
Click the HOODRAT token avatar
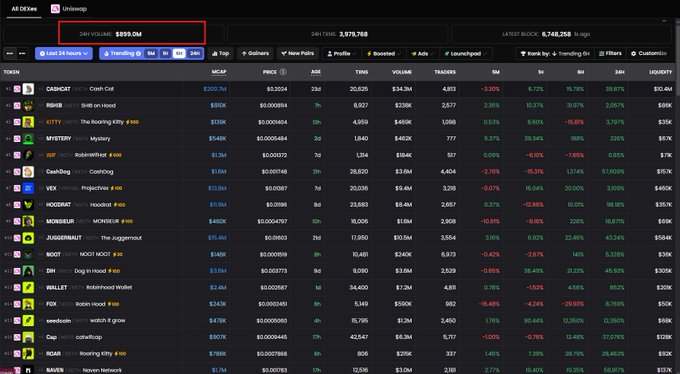point(28,205)
